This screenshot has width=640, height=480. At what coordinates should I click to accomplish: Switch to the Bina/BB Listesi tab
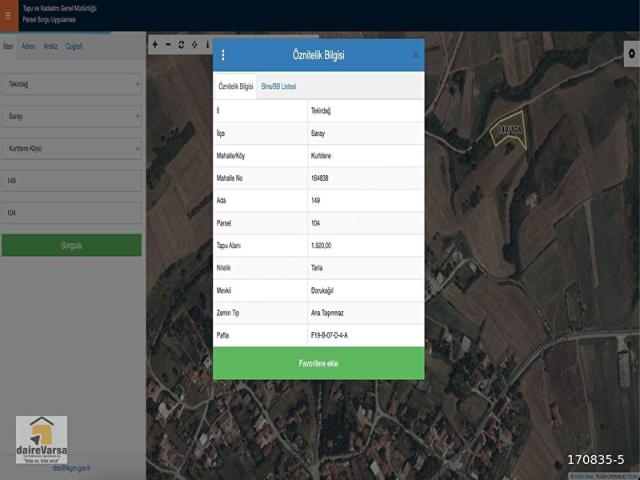tap(279, 86)
